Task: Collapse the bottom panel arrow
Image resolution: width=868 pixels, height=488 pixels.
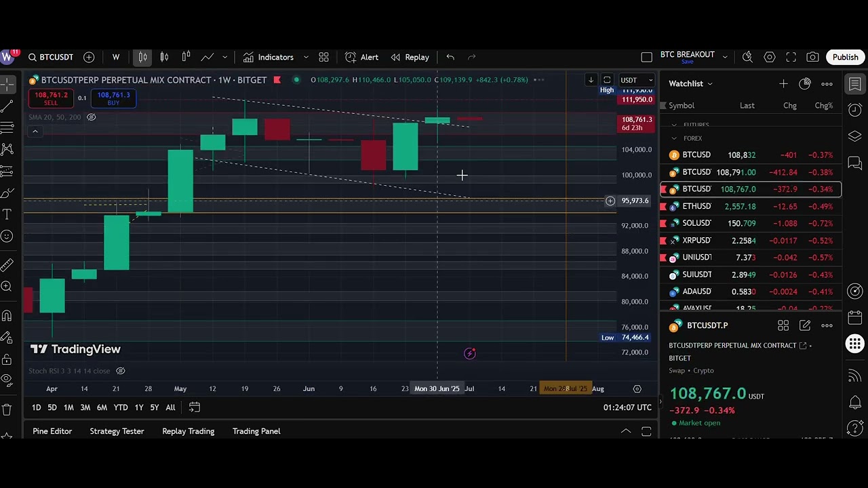Action: point(626,431)
